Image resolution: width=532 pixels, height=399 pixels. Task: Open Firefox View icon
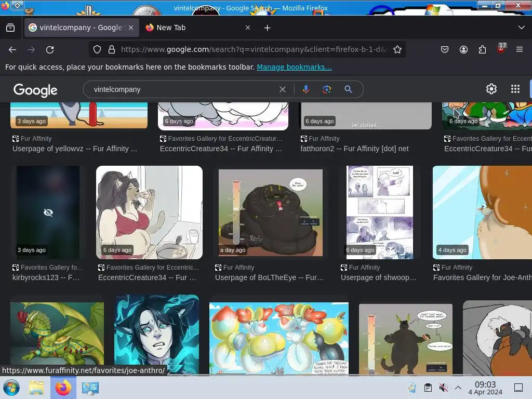pyautogui.click(x=10, y=28)
